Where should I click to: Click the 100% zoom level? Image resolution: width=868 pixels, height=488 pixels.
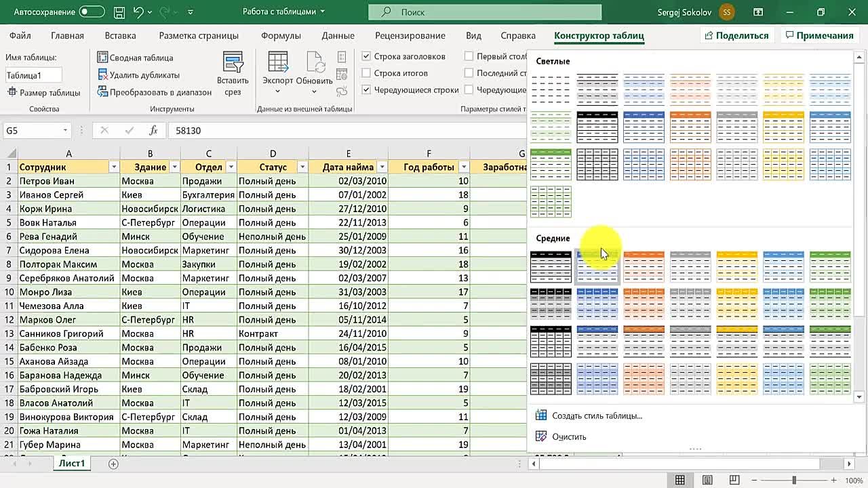point(854,481)
